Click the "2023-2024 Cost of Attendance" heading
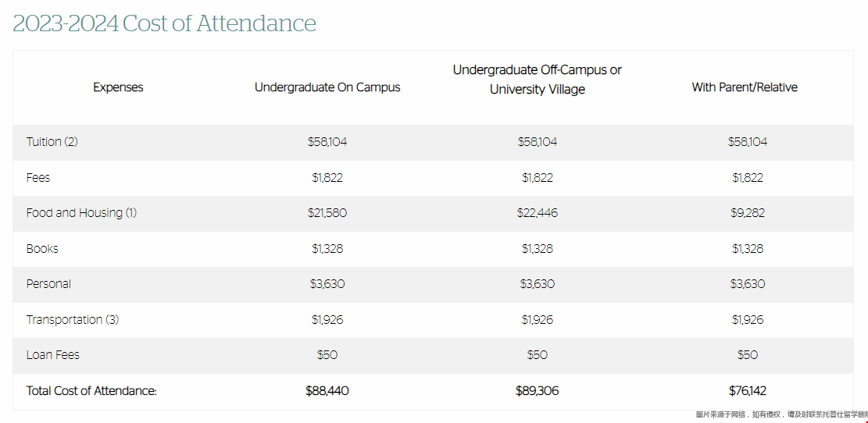The height and width of the screenshot is (423, 868). tap(164, 23)
